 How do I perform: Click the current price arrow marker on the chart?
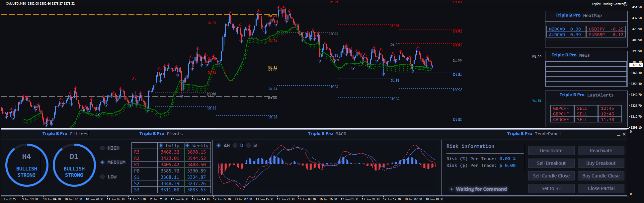[x=432, y=66]
